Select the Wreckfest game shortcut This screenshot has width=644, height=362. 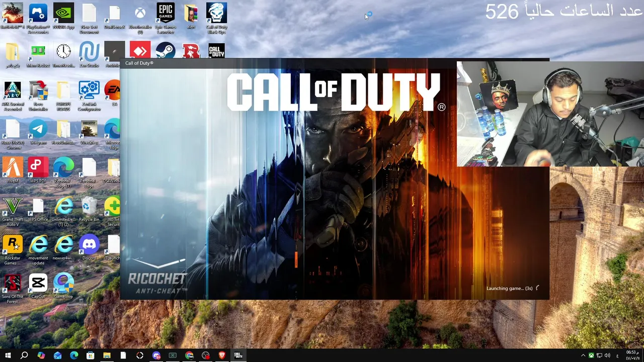89,133
